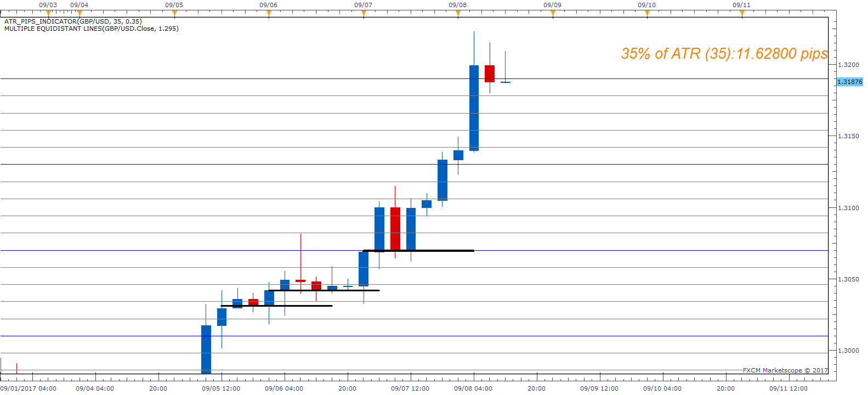Click the orange triangle marker for 09/05

[x=174, y=12]
